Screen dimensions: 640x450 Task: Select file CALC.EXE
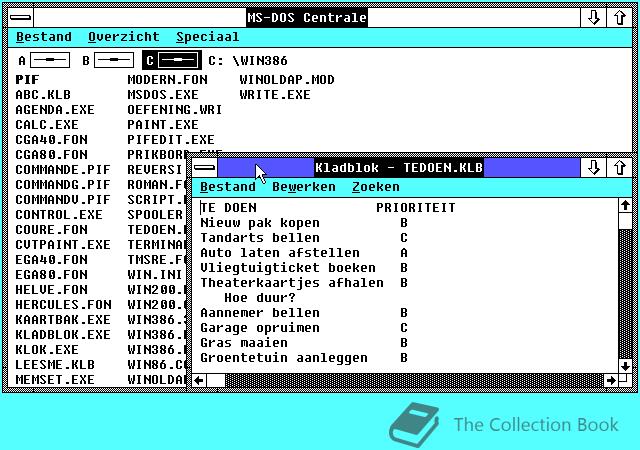click(x=47, y=125)
